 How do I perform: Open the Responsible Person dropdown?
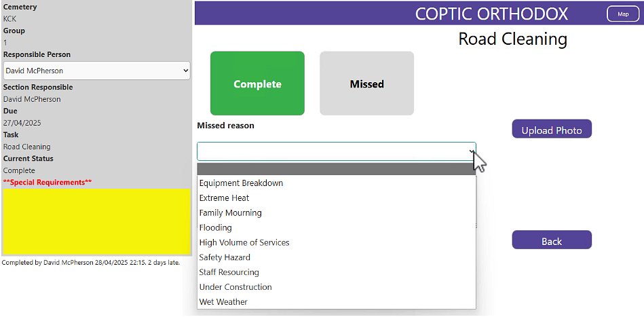click(96, 71)
